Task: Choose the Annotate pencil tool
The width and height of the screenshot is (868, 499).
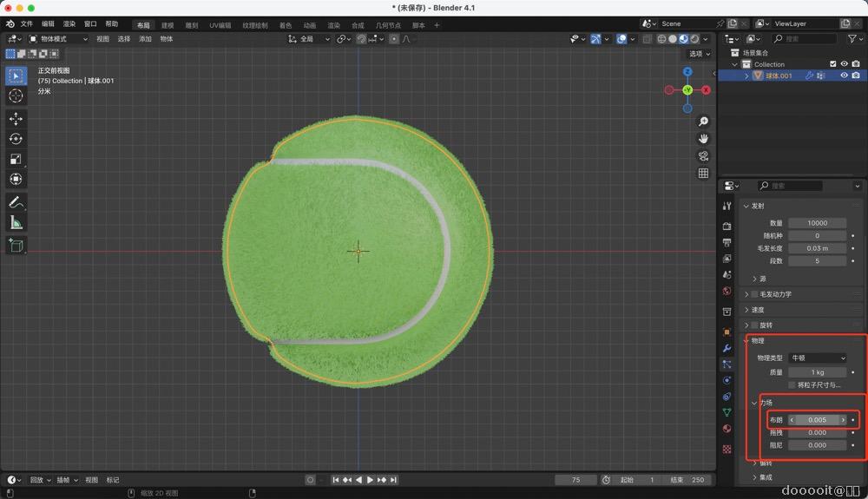Action: [16, 202]
